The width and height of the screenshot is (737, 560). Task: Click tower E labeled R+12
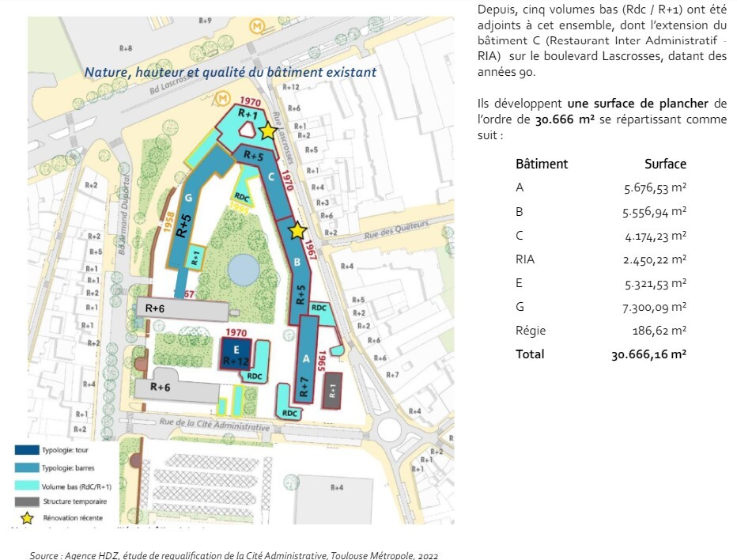point(236,354)
